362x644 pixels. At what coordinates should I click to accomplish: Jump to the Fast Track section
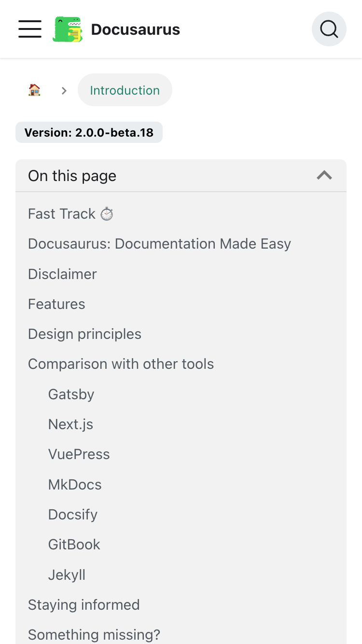click(x=70, y=213)
